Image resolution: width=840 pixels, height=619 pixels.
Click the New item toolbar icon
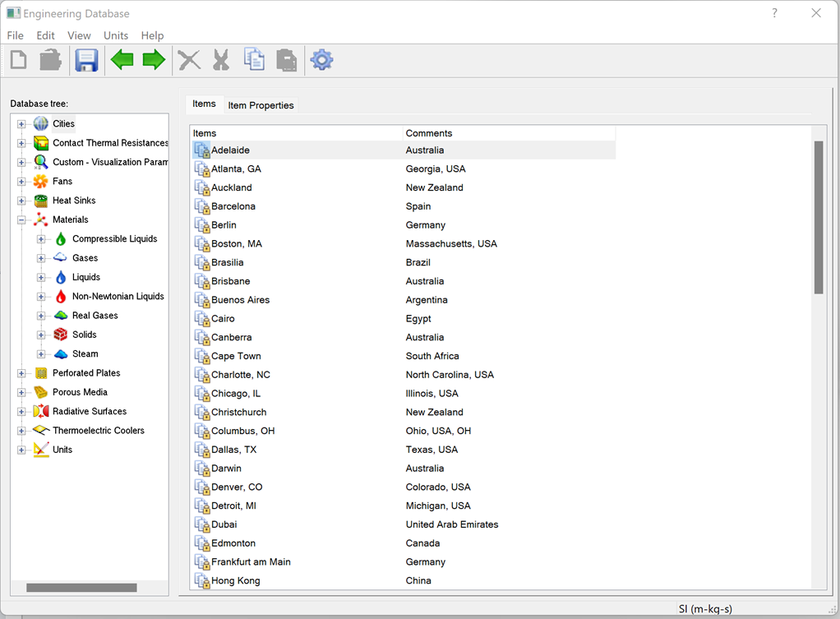(19, 60)
